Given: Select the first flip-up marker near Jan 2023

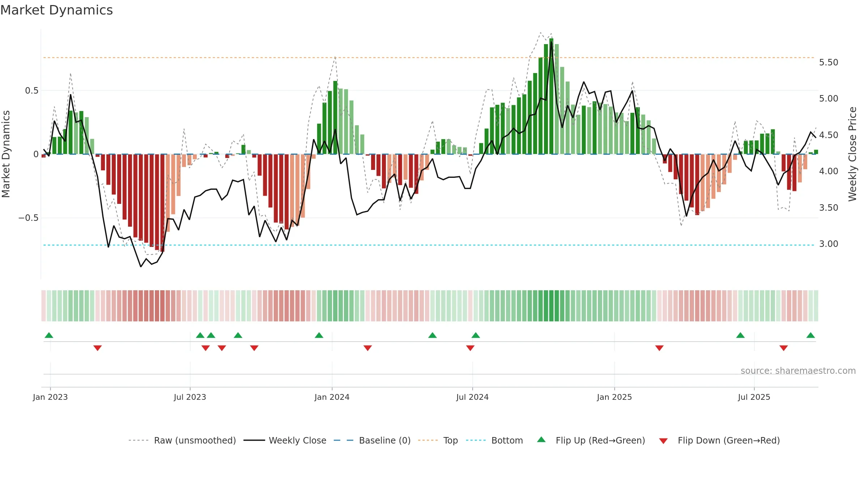Looking at the screenshot, I should (49, 335).
